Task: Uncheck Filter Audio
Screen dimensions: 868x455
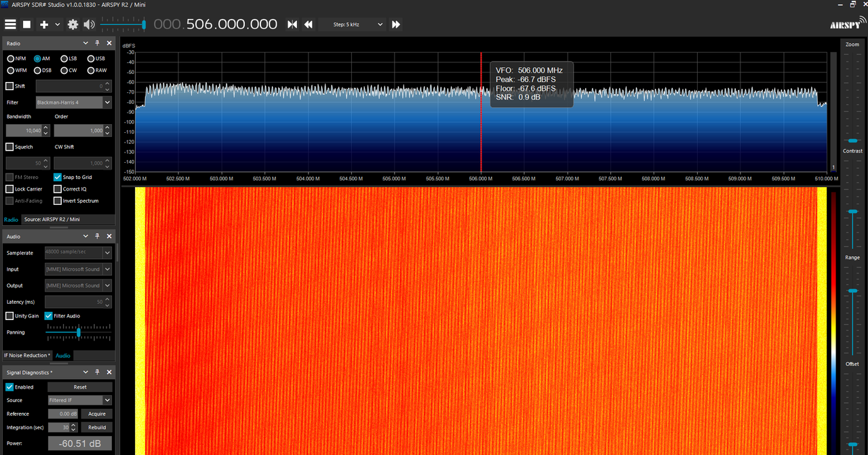Action: [49, 316]
